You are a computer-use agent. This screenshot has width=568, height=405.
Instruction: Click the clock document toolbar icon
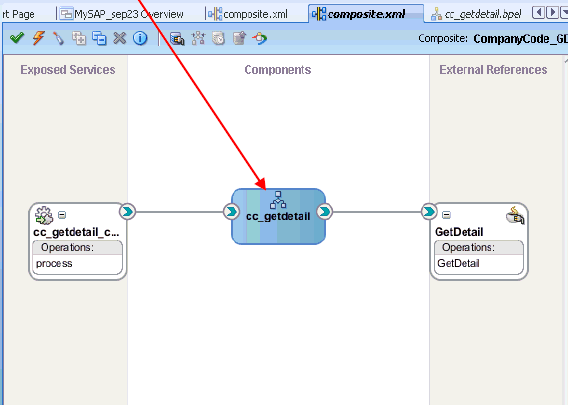coord(218,38)
